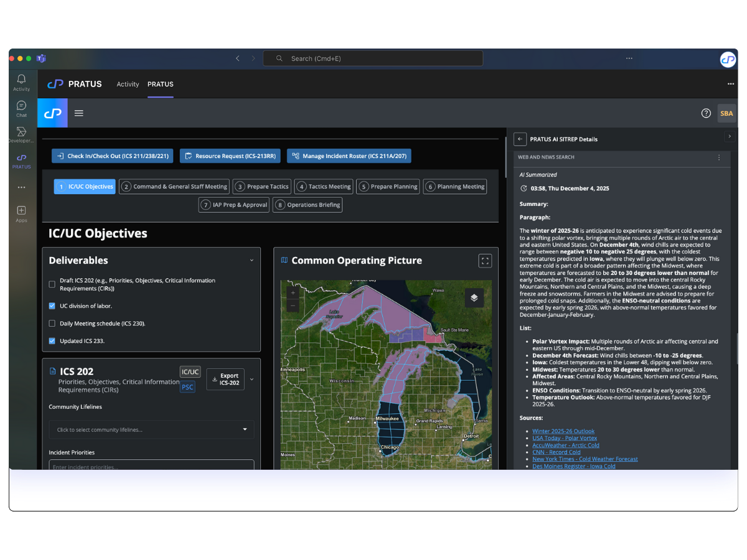Check the Draft ICS 202 deliverable
This screenshot has height=560, width=747.
click(x=52, y=284)
